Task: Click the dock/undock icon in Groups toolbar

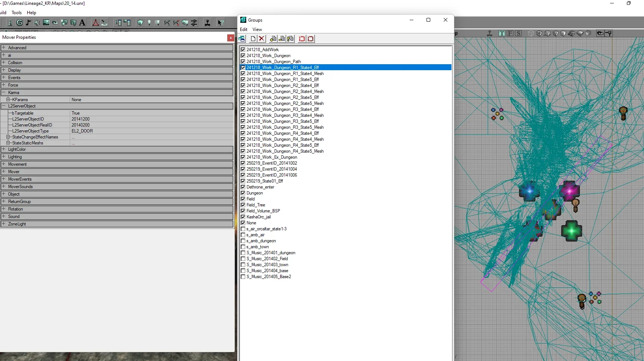Action: (242, 39)
